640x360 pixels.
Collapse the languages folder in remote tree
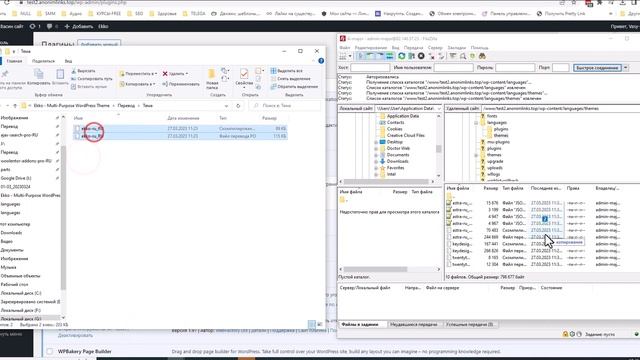tap(476, 123)
